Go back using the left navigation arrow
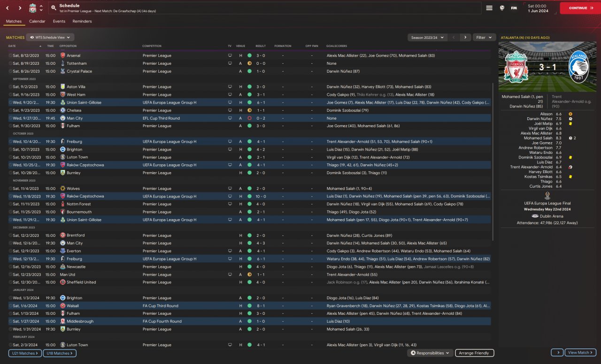The height and width of the screenshot is (364, 601). click(x=8, y=8)
